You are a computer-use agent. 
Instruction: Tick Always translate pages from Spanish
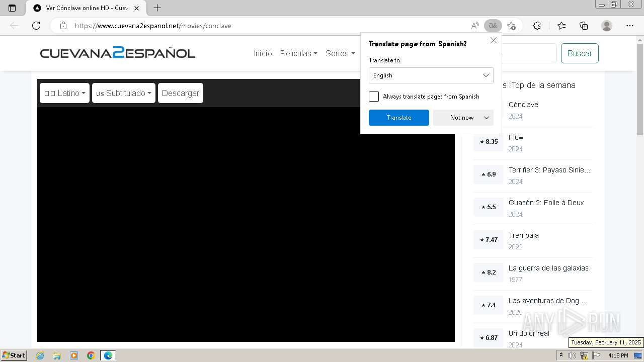point(374,97)
